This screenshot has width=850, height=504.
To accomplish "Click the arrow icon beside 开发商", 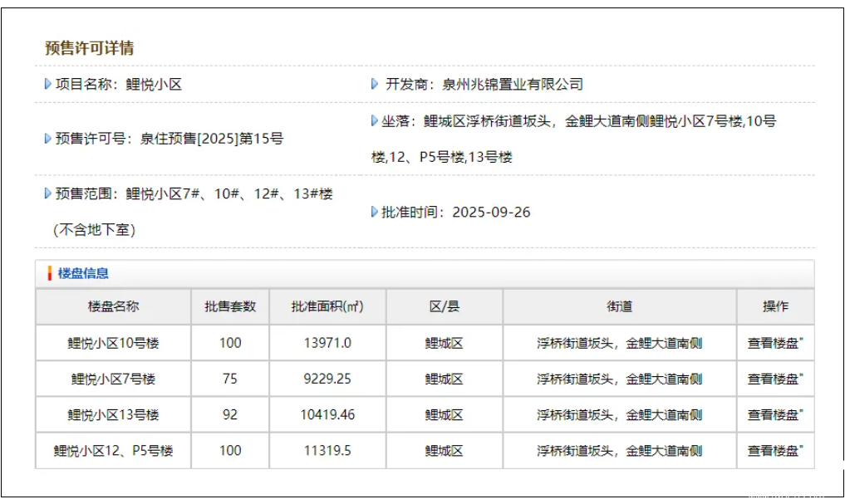I will [375, 84].
